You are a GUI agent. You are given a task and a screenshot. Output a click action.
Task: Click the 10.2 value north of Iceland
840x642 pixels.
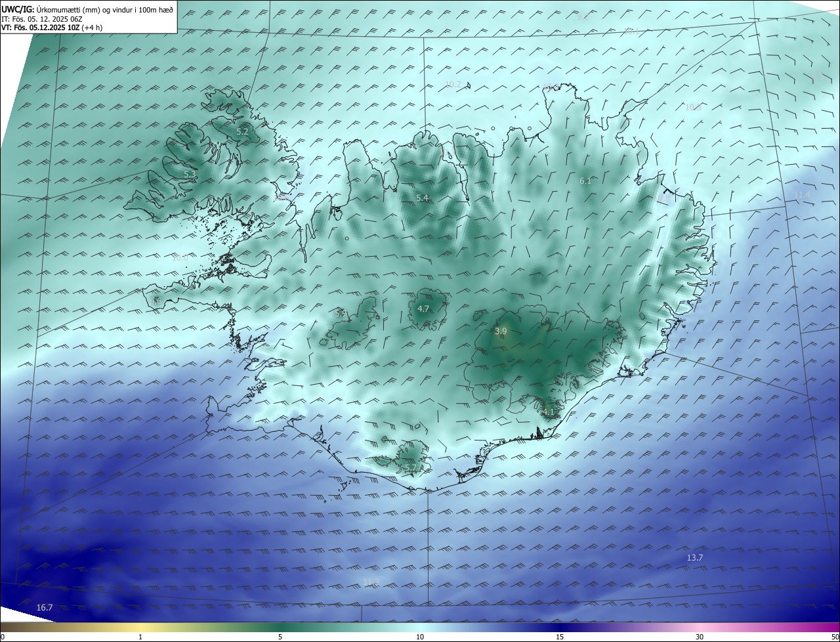click(x=453, y=84)
